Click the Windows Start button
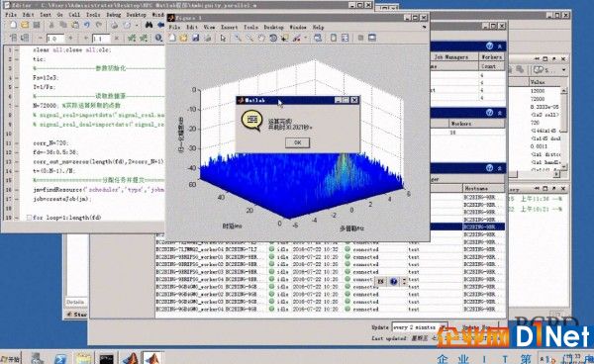The image size is (594, 364). click(x=11, y=359)
